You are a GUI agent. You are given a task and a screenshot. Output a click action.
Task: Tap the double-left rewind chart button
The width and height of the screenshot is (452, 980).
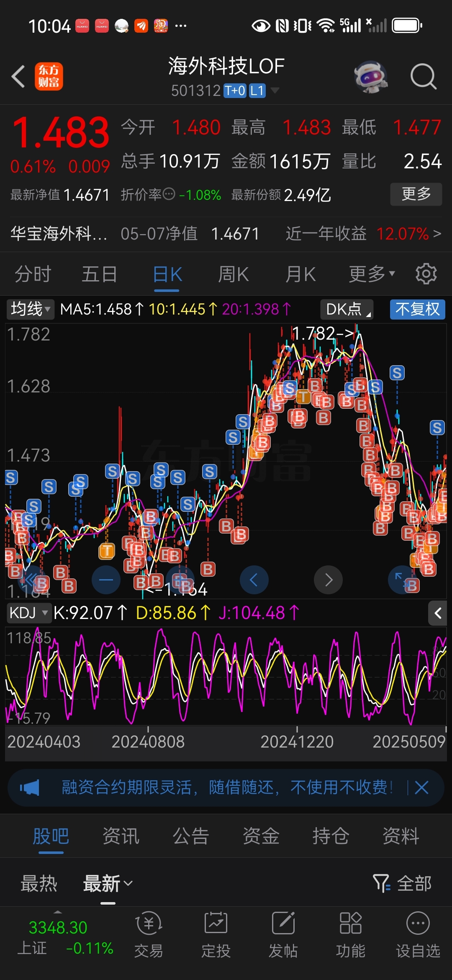31,580
